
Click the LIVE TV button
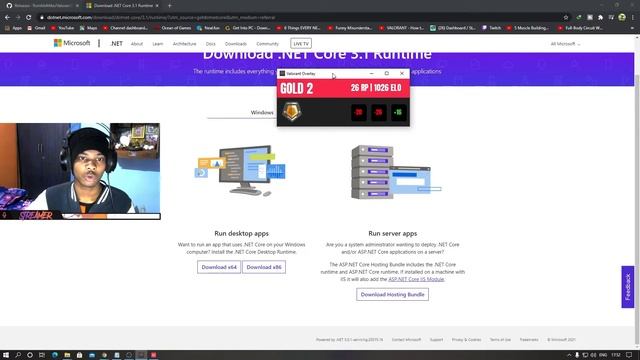click(301, 43)
